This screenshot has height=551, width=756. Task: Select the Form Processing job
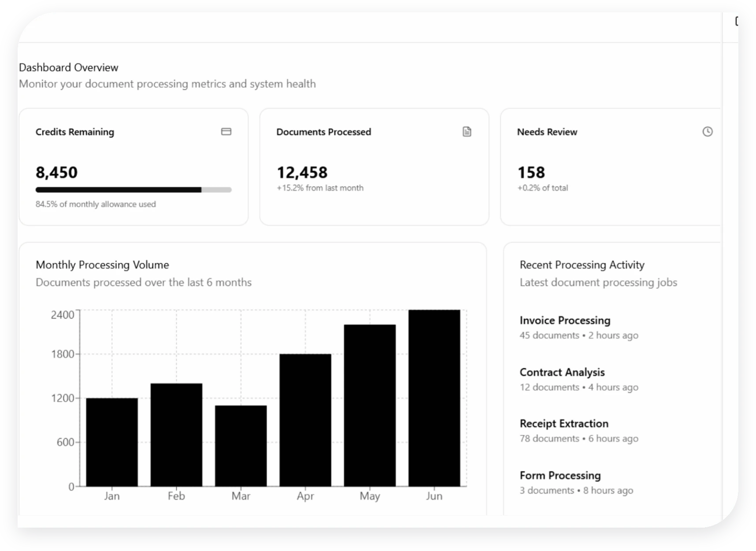point(560,476)
